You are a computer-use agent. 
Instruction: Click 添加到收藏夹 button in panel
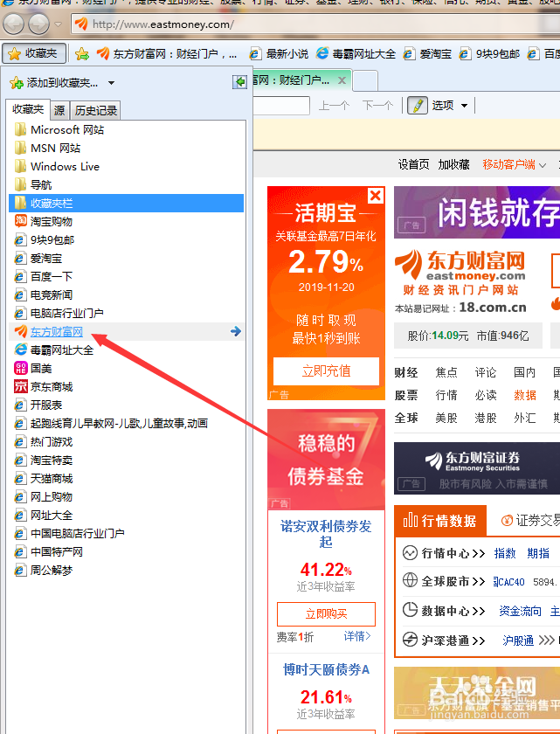[x=54, y=83]
